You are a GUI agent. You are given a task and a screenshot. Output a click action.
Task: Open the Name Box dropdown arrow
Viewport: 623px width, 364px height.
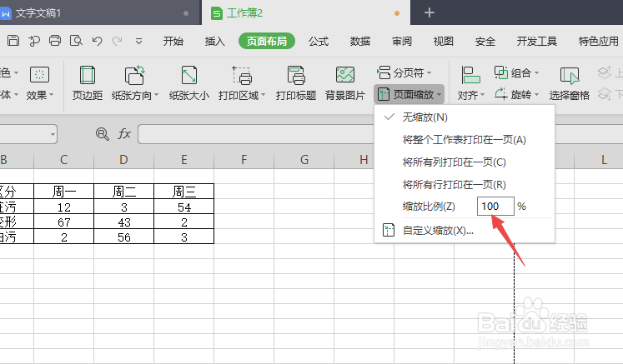tap(53, 134)
